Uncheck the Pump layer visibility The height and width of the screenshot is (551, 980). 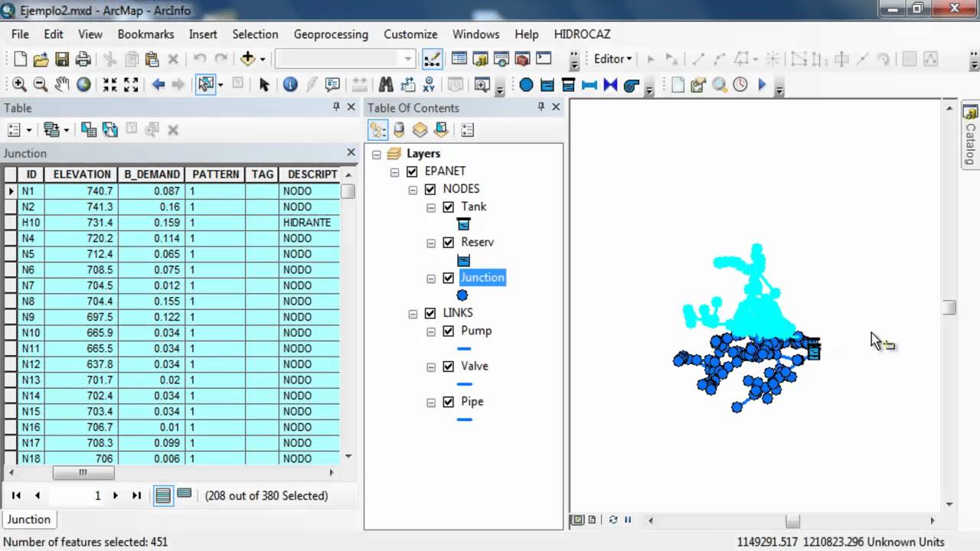(x=449, y=331)
